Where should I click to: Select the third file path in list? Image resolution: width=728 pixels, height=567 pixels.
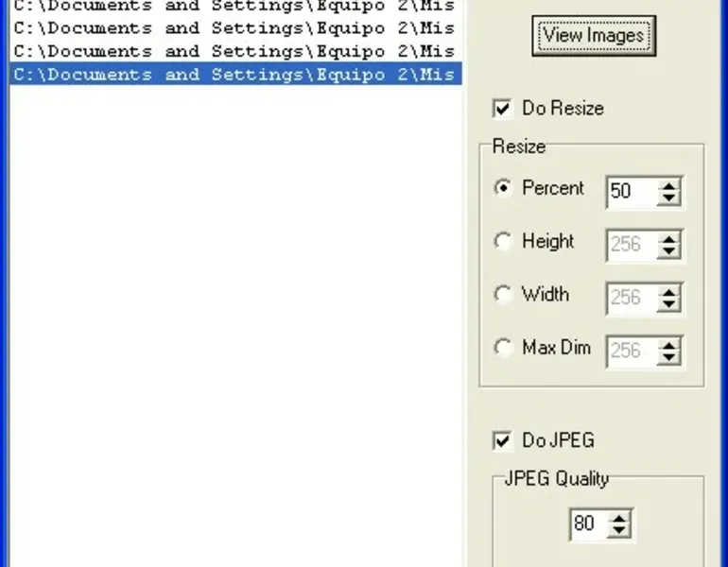point(234,51)
